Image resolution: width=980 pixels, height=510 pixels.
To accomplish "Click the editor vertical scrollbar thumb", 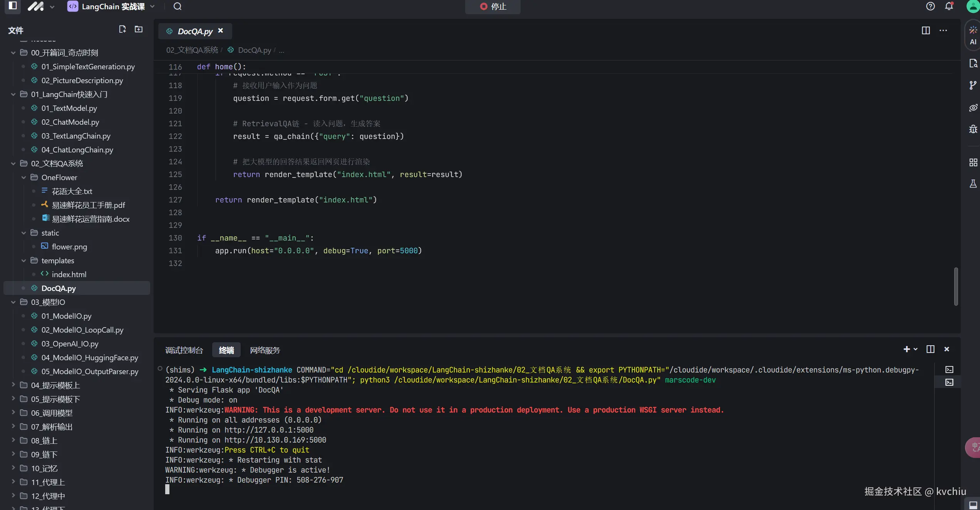I will (956, 287).
